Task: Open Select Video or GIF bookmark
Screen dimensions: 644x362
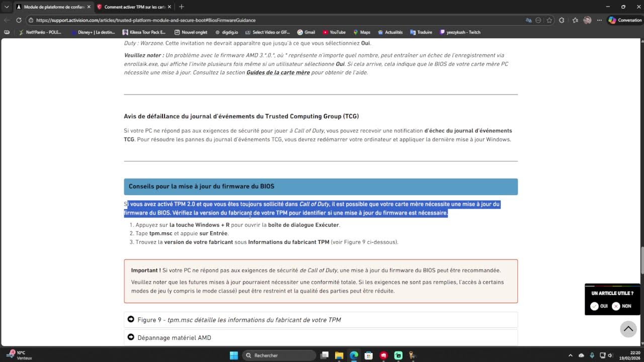Action: pyautogui.click(x=268, y=32)
